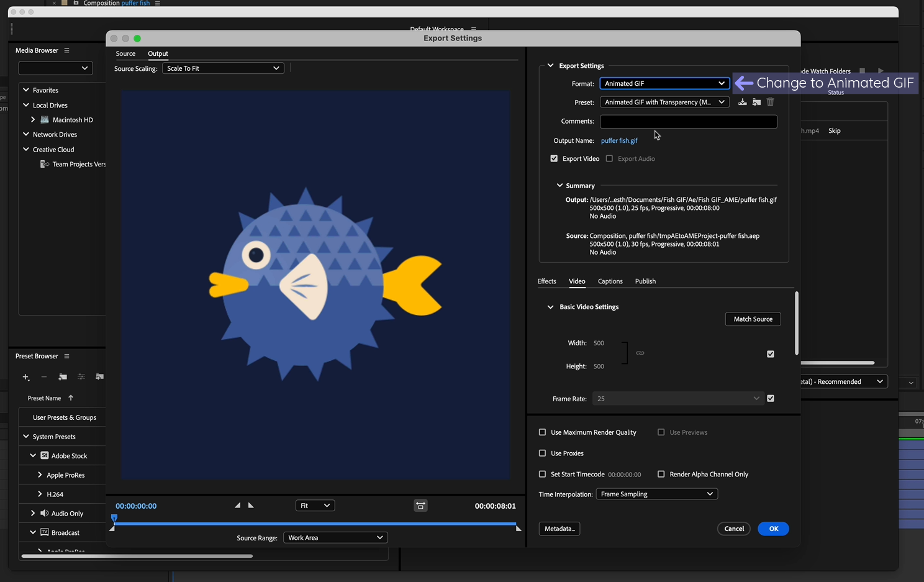Image resolution: width=924 pixels, height=582 pixels.
Task: Enable Use Maximum Render Quality
Action: pos(542,432)
